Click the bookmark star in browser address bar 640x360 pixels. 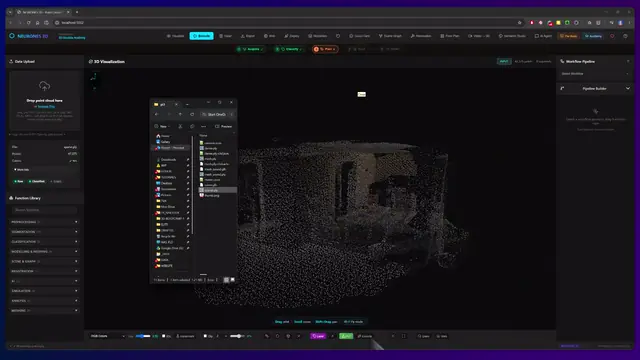pos(520,23)
